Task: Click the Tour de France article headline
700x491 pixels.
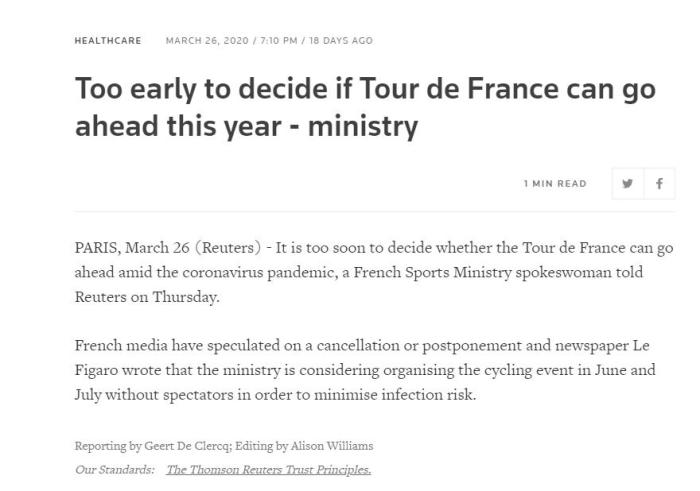Action: (365, 108)
